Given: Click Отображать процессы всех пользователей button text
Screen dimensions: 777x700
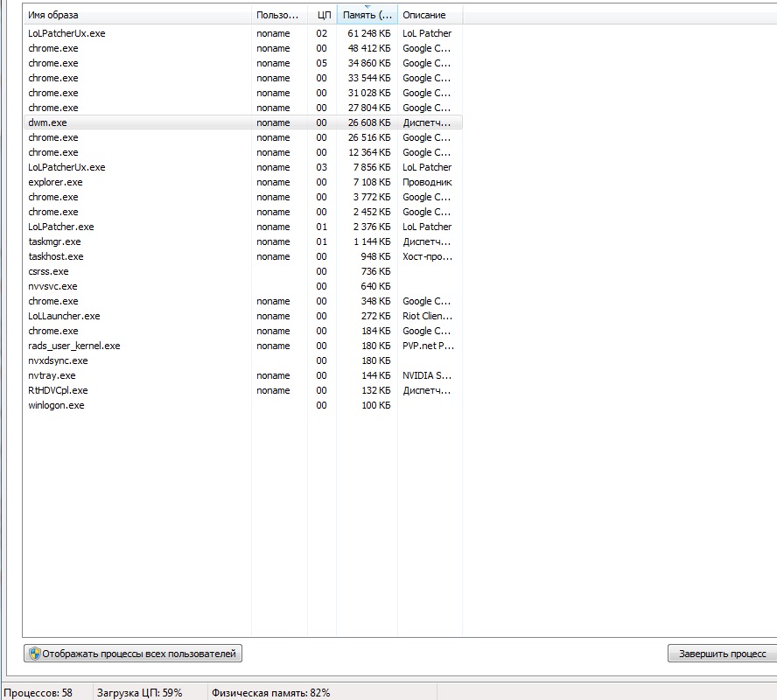Looking at the screenshot, I should click(139, 654).
